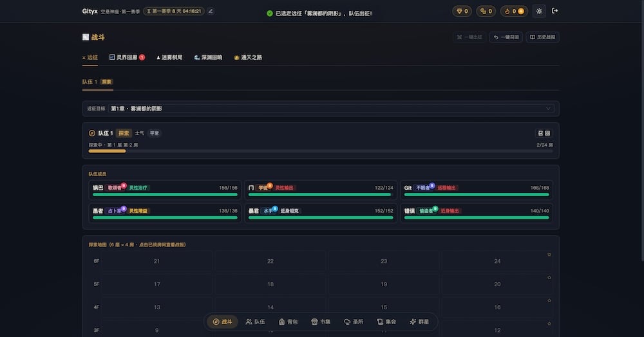Click room 23 on the exploration map
The height and width of the screenshot is (337, 644).
click(384, 261)
